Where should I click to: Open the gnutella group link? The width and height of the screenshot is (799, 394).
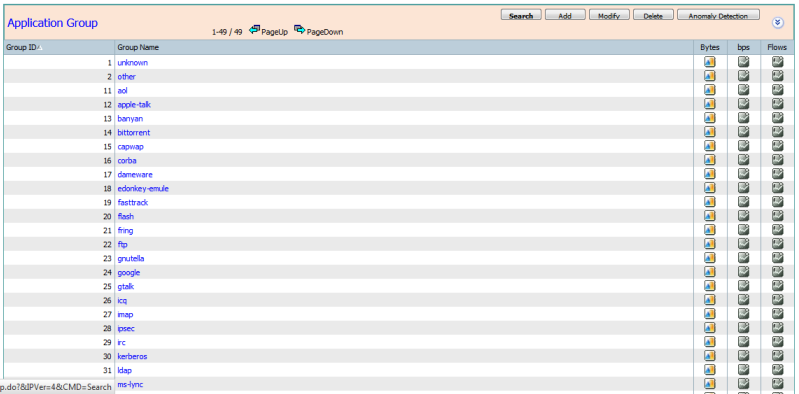click(131, 258)
